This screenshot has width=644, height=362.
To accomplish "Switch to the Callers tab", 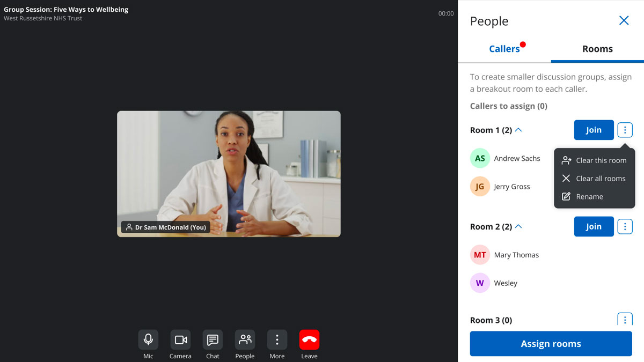I will click(x=504, y=49).
